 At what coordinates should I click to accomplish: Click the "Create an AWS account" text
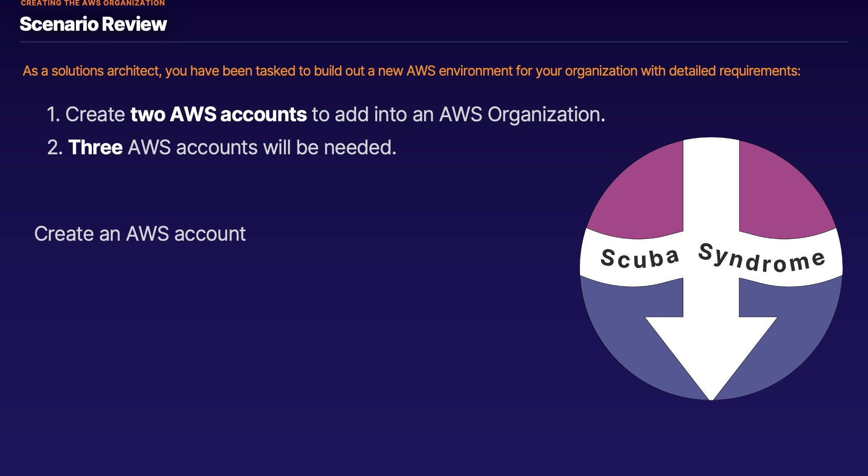pyautogui.click(x=140, y=234)
